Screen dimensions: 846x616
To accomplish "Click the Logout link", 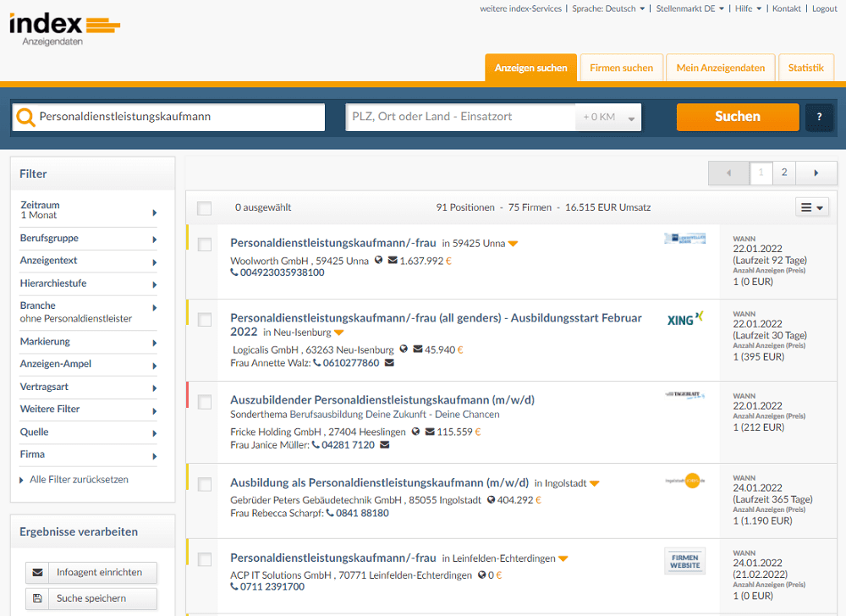I will pos(824,8).
